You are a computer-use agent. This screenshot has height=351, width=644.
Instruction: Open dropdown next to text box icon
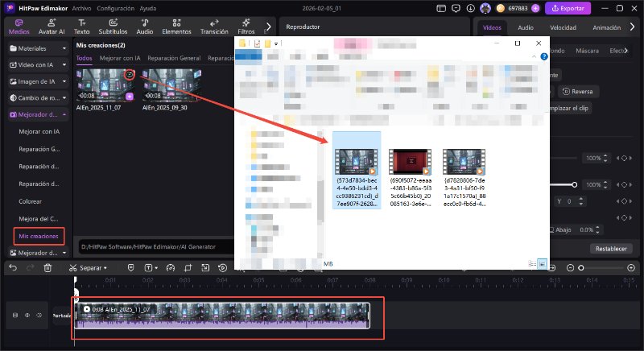click(156, 268)
